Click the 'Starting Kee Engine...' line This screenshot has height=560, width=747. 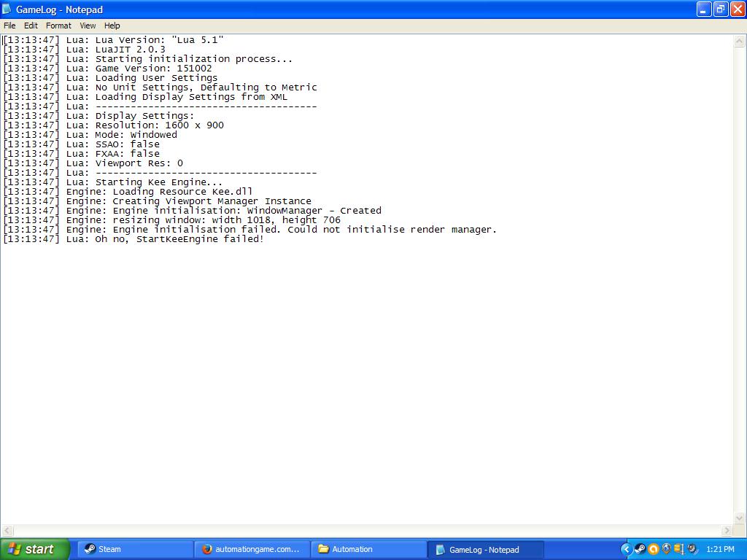[x=113, y=182]
